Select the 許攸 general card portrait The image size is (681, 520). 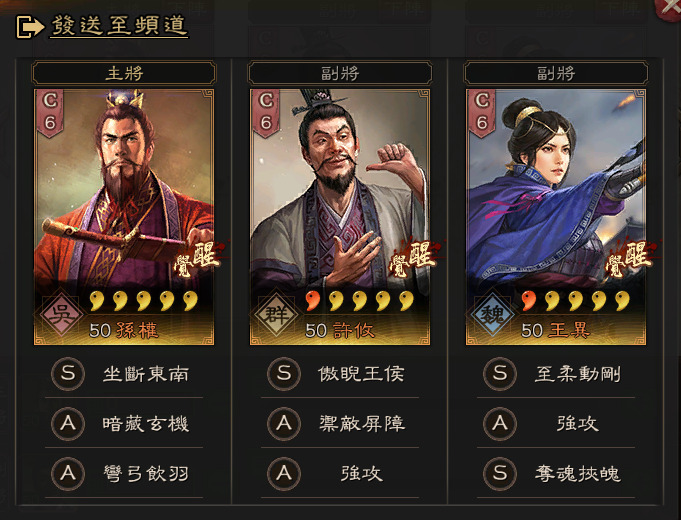340,217
